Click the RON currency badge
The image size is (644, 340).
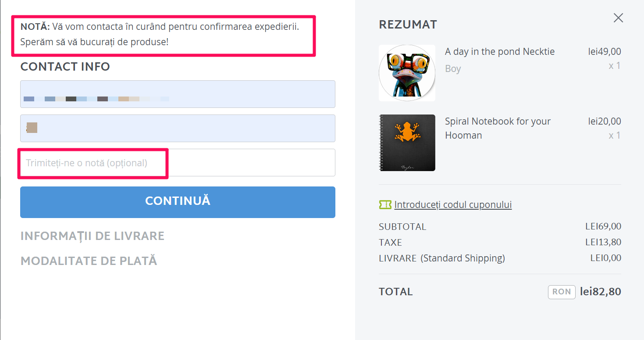[x=562, y=292]
